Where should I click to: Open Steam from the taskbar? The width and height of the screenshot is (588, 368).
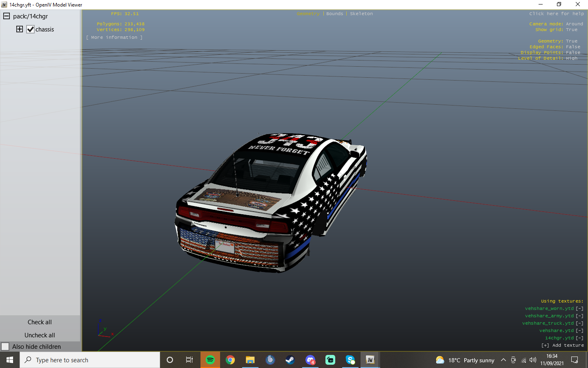pyautogui.click(x=290, y=360)
